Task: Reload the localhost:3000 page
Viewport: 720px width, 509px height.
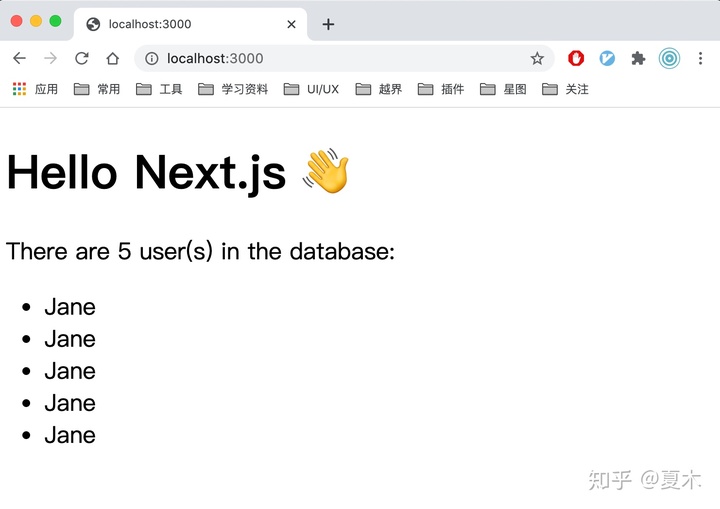Action: point(82,58)
